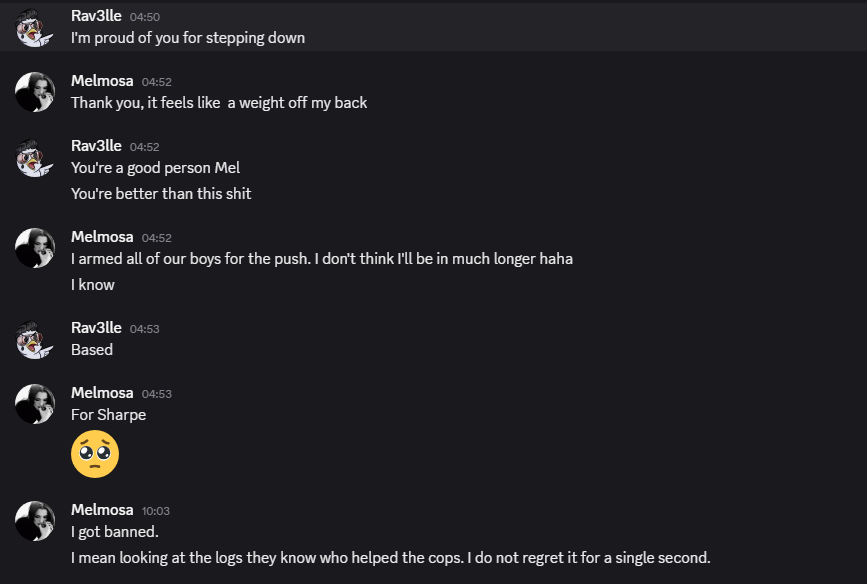The image size is (867, 584).
Task: Click Melmosa's avatar beside "I got banned."
Action: (x=35, y=521)
